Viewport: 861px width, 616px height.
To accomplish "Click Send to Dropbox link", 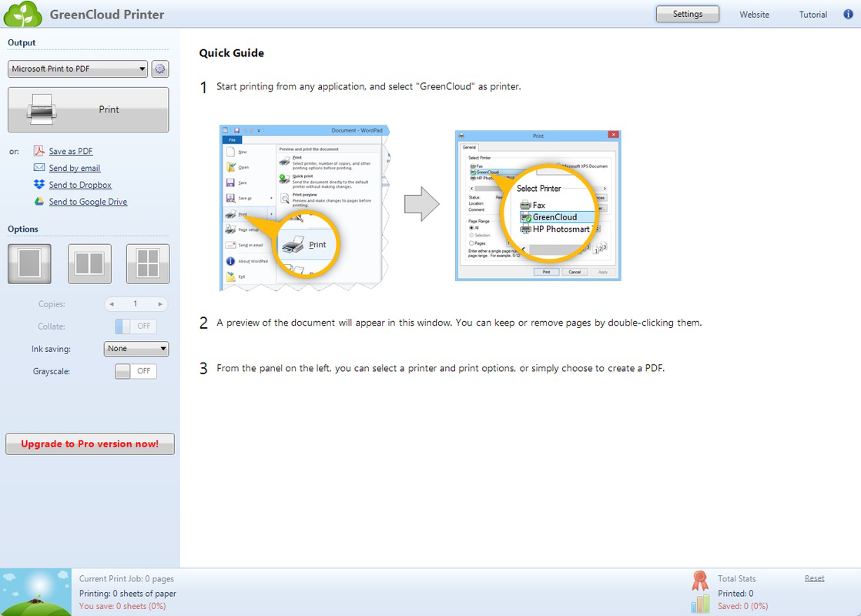I will pos(80,185).
